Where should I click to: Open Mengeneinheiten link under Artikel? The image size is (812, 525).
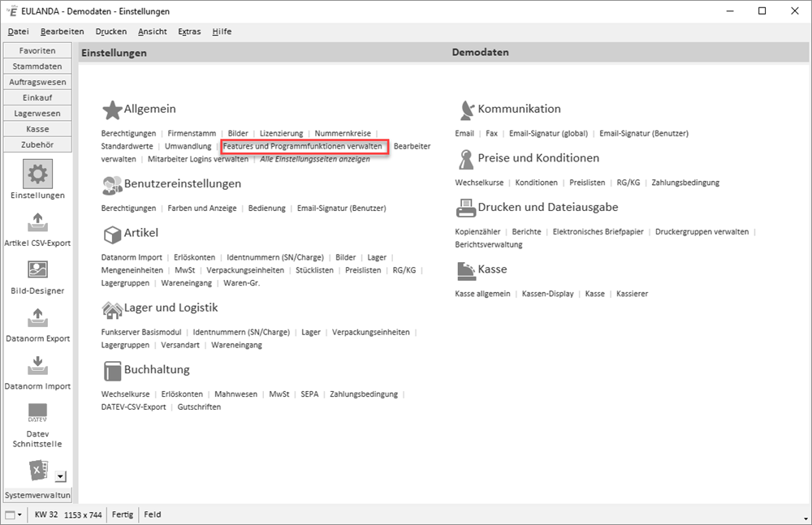click(132, 270)
